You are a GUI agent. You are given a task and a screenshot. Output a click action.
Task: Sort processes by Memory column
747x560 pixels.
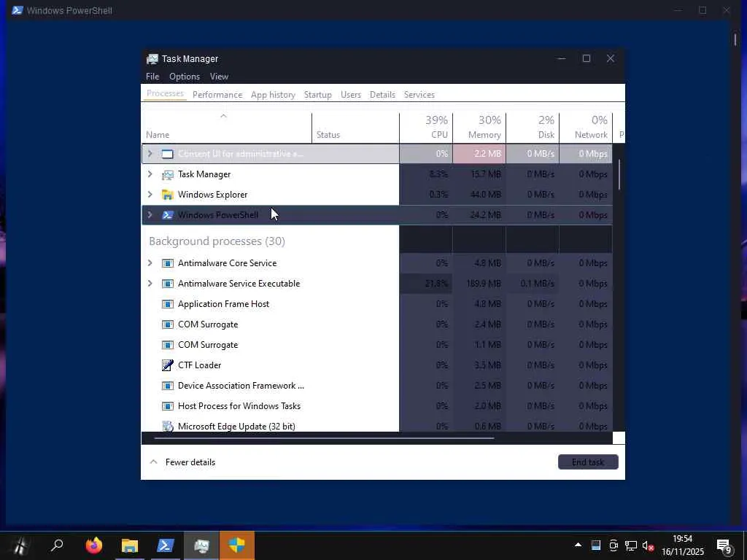(480, 128)
